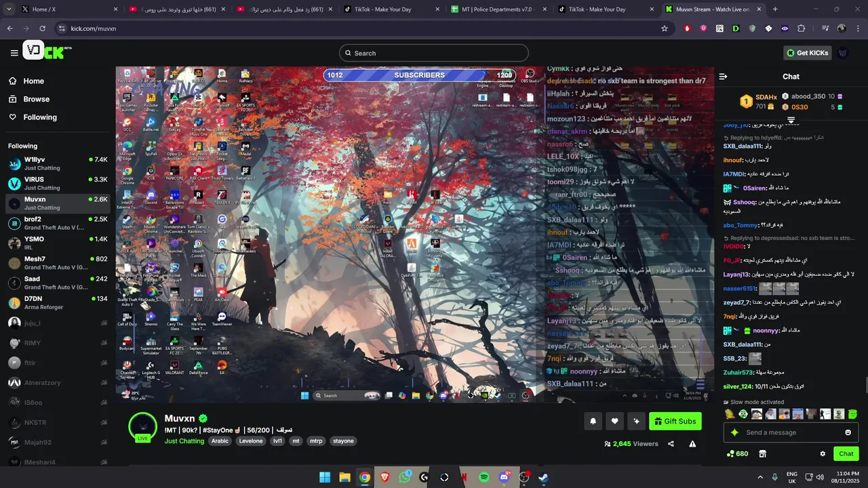Click the red hand blocker extension
The width and height of the screenshot is (868, 488).
point(687,28)
